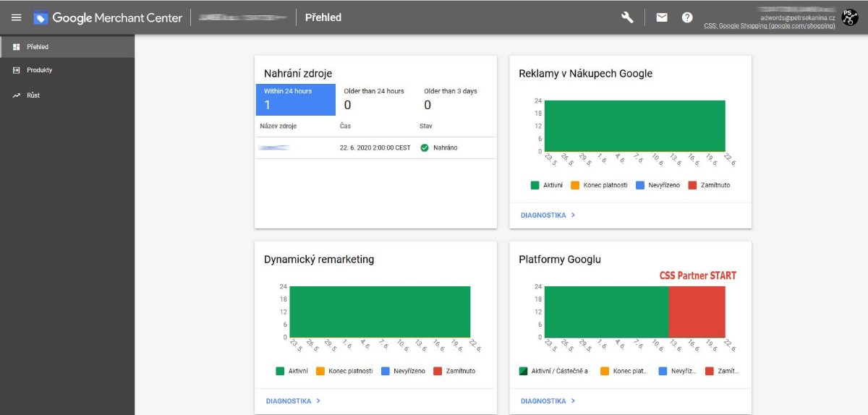Click the Produkty list icon in sidebar
868x415 pixels.
(16, 70)
